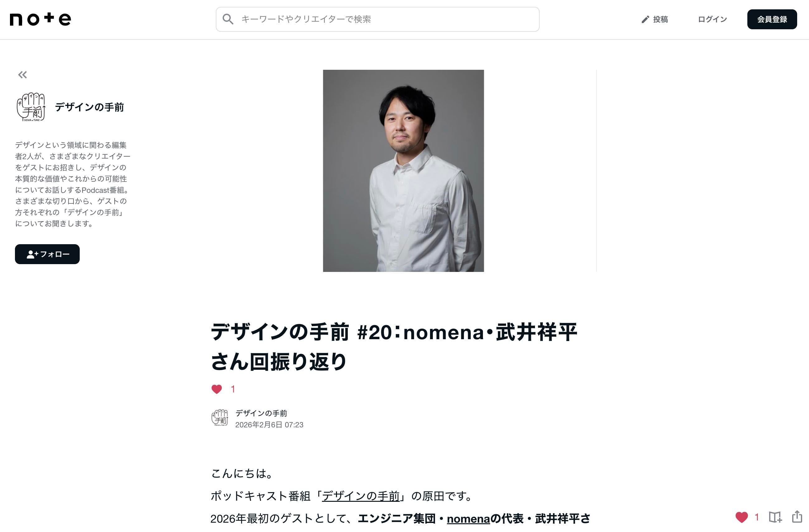Open the nomena link in article text
This screenshot has height=532, width=809.
(x=468, y=519)
